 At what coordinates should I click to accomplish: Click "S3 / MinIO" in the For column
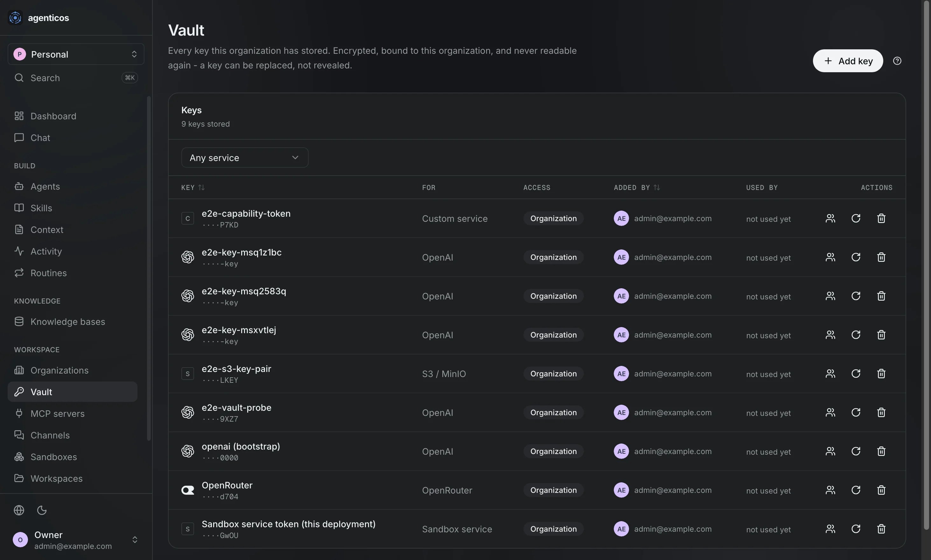pyautogui.click(x=444, y=374)
